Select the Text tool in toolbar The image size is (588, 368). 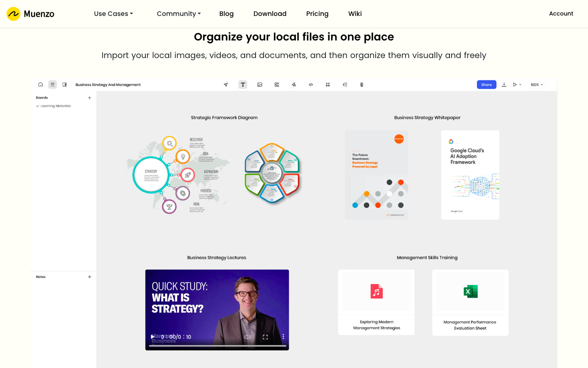click(243, 85)
